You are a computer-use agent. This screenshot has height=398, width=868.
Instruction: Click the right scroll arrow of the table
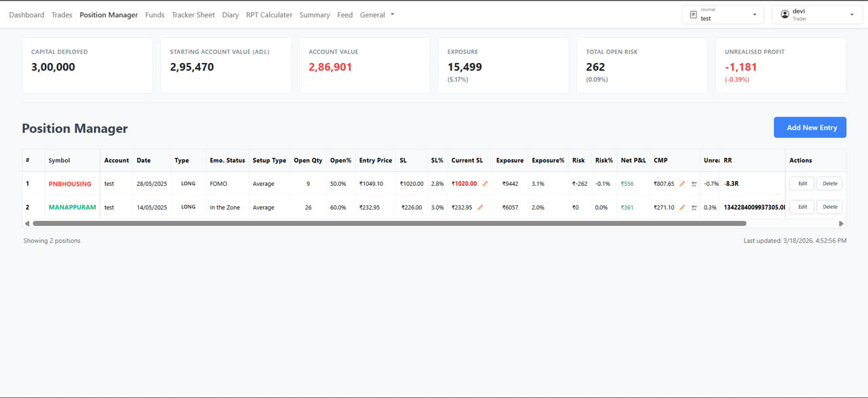(x=841, y=222)
